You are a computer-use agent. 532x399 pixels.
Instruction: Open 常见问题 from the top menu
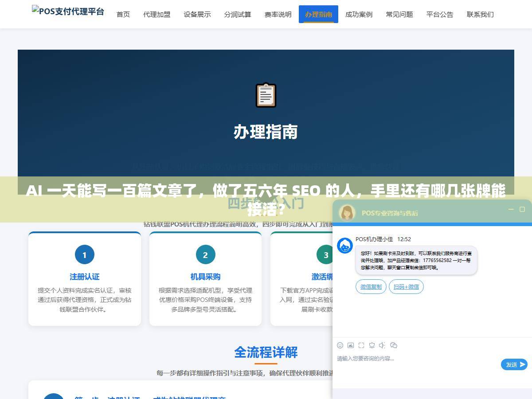click(x=399, y=14)
